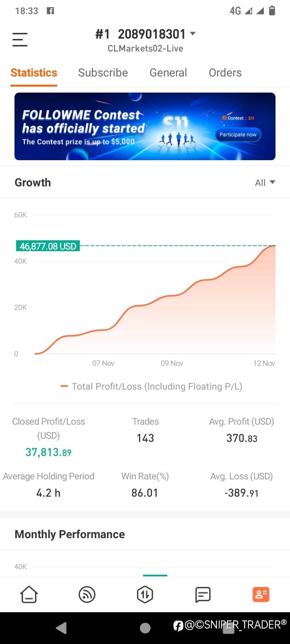The height and width of the screenshot is (644, 290).
Task: Open the hamburger menu icon
Action: [x=20, y=39]
